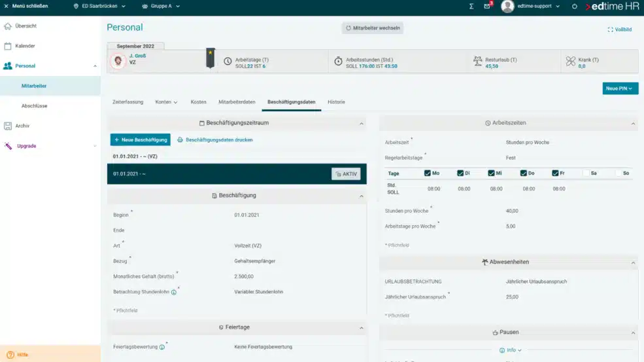Click the Upgrade wand icon
644x362 pixels.
pos(8,146)
